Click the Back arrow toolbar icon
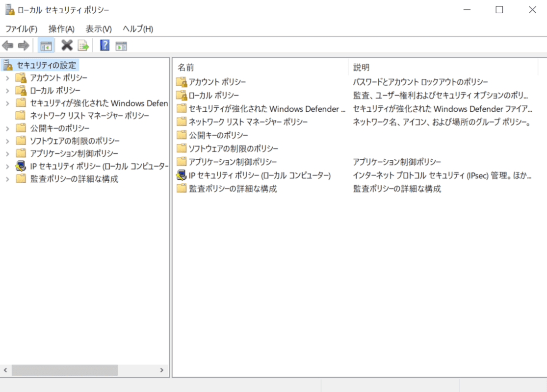 click(x=8, y=46)
